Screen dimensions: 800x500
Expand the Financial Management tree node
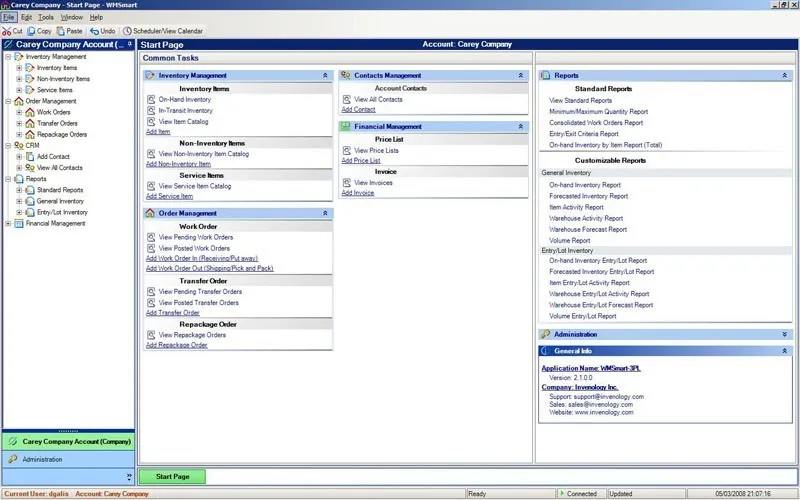8,223
